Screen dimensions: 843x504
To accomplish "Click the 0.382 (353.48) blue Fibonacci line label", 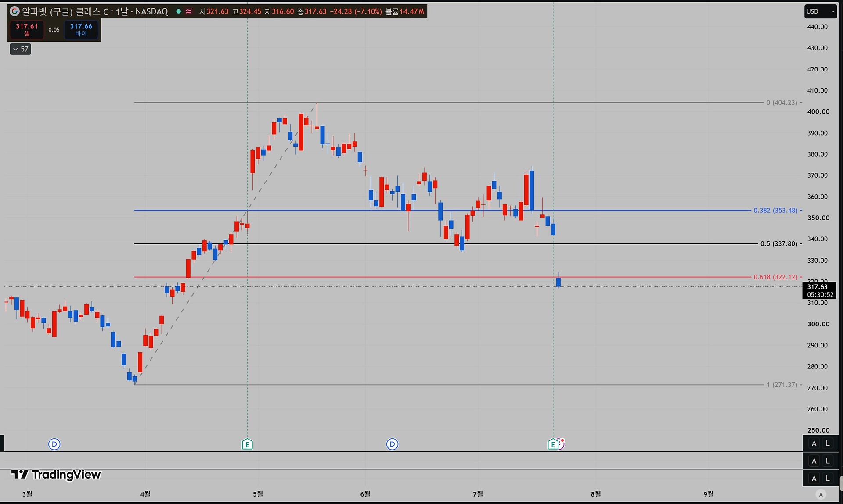I will [775, 211].
